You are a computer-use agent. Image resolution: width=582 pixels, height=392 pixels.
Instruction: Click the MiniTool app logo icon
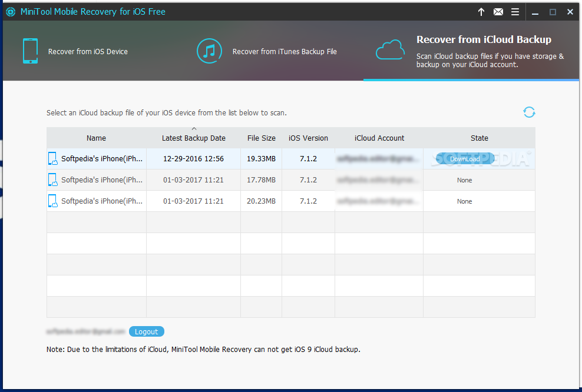11,12
